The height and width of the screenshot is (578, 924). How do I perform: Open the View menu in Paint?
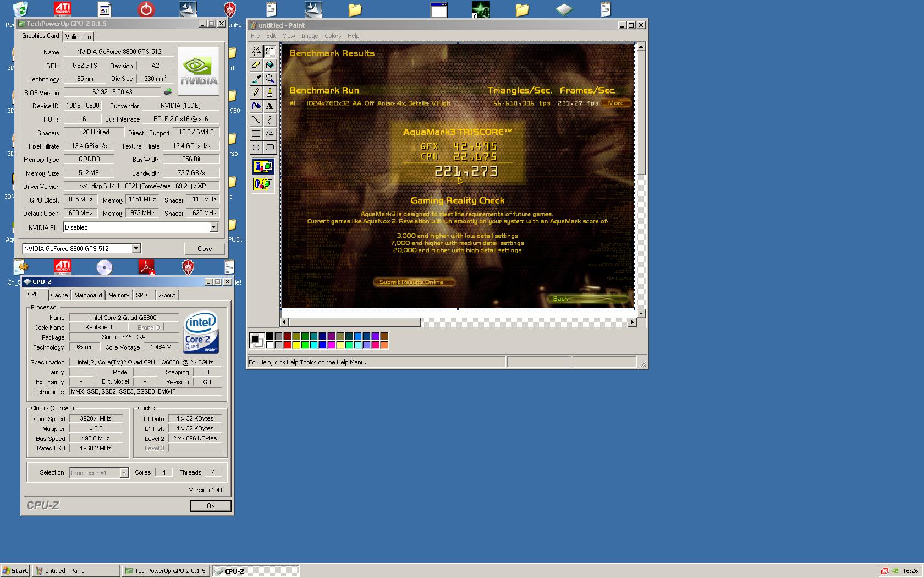click(x=289, y=36)
